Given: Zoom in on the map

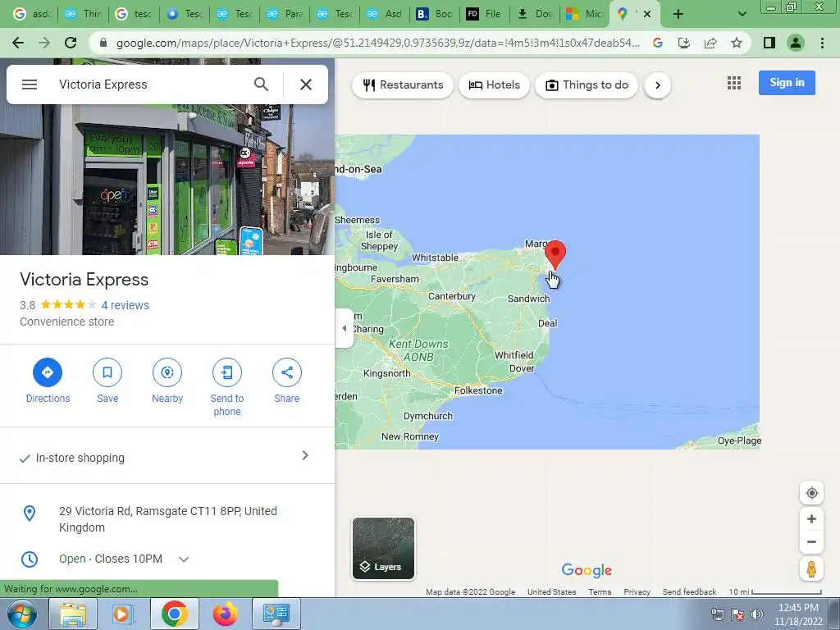Looking at the screenshot, I should click(811, 518).
